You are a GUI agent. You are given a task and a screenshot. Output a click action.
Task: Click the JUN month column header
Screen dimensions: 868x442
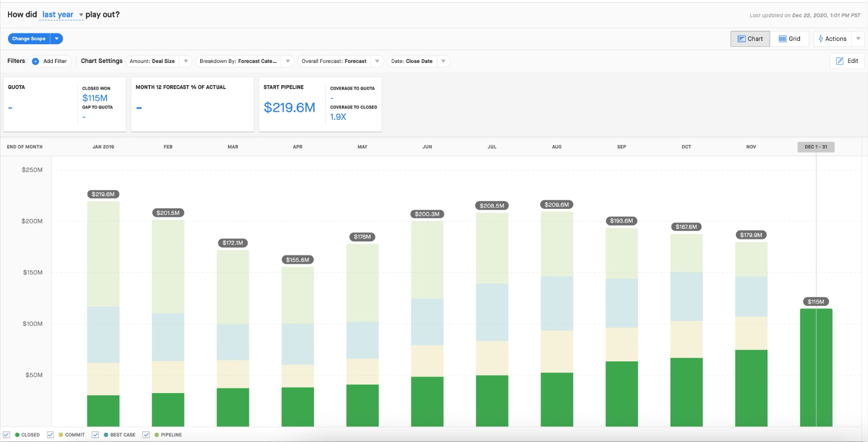coord(427,147)
